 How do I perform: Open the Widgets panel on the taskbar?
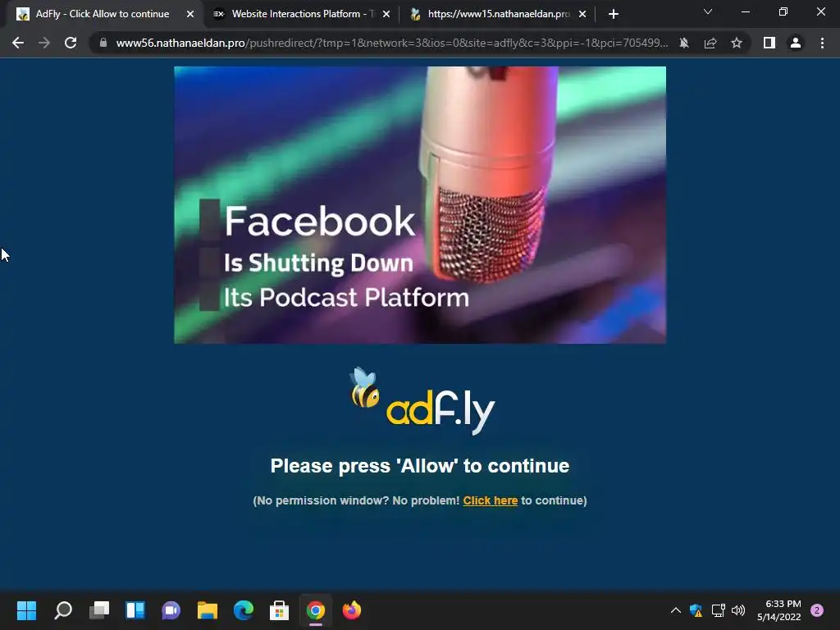135,610
